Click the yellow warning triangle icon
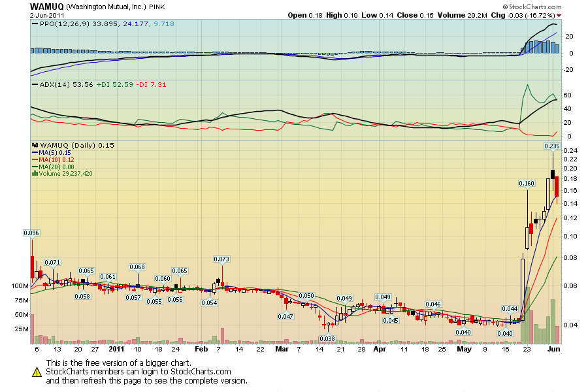 (x=37, y=372)
